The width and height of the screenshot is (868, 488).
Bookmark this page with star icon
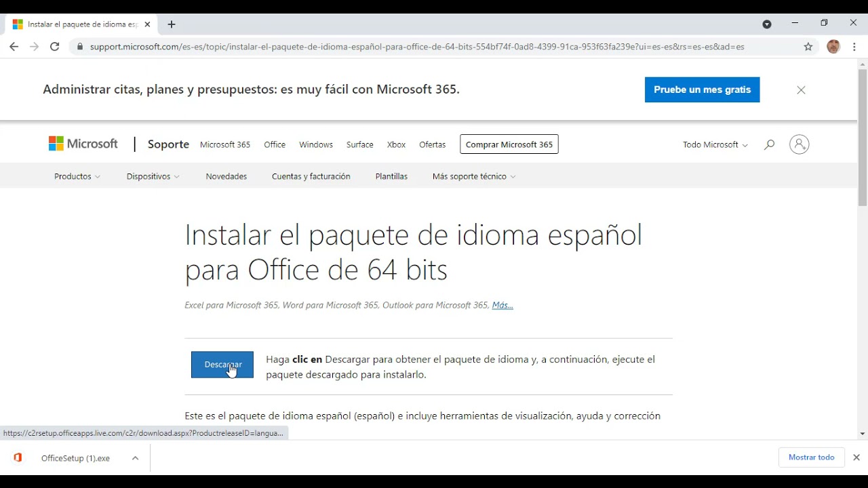pos(808,47)
